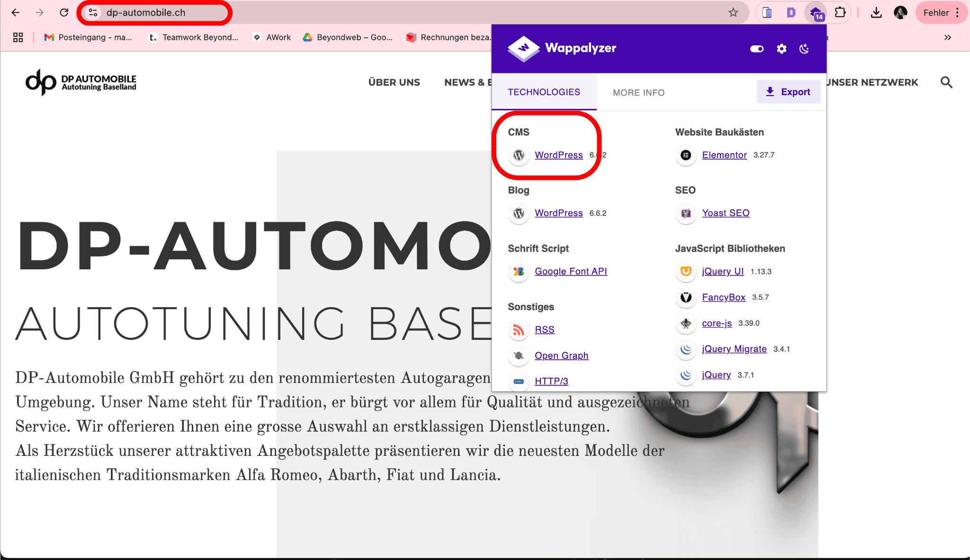Click the jQuery Migrate icon
Screen dimensions: 970x560
[686, 349]
